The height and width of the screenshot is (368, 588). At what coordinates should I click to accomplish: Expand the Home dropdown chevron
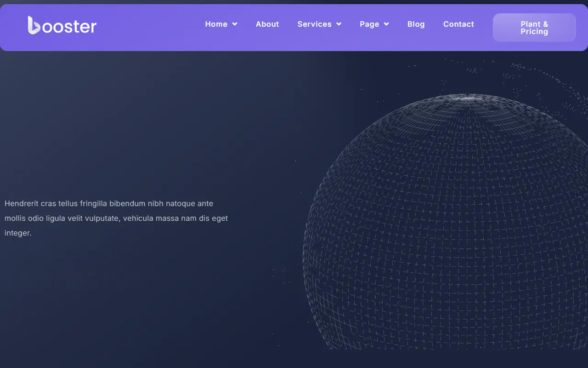(235, 24)
